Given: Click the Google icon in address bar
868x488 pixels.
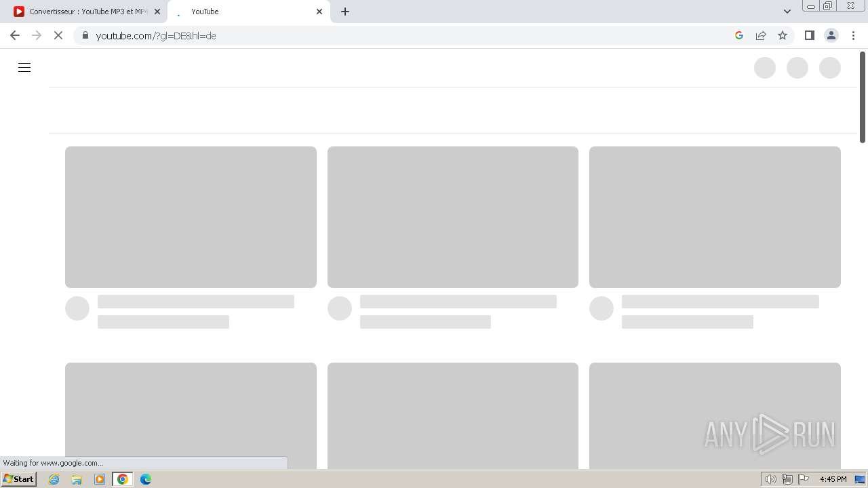Looking at the screenshot, I should [x=739, y=35].
